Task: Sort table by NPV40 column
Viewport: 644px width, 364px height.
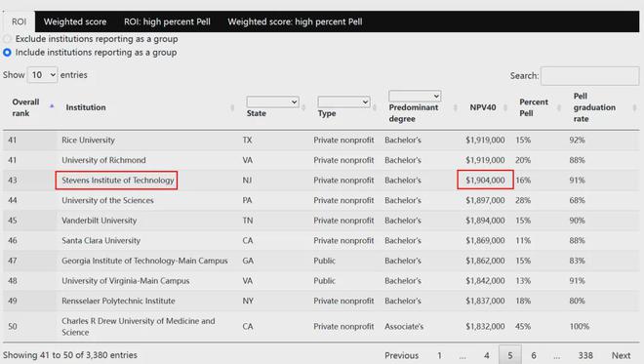Action: [x=483, y=107]
